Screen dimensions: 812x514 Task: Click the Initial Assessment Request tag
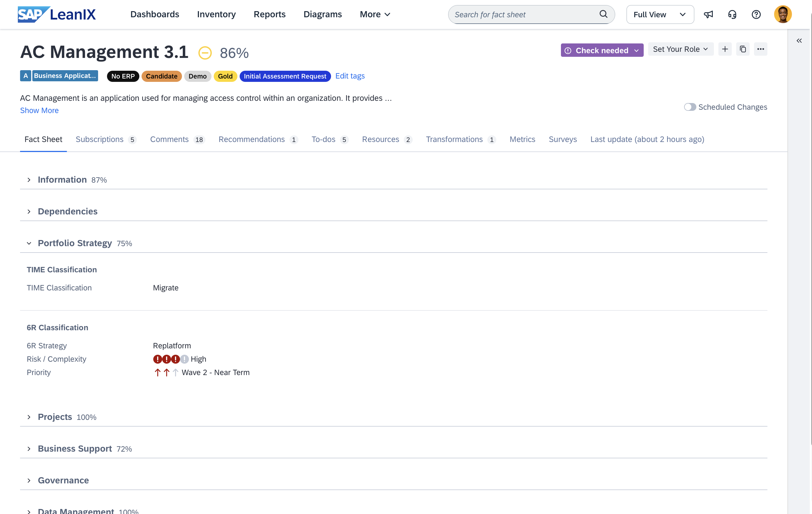(x=285, y=76)
